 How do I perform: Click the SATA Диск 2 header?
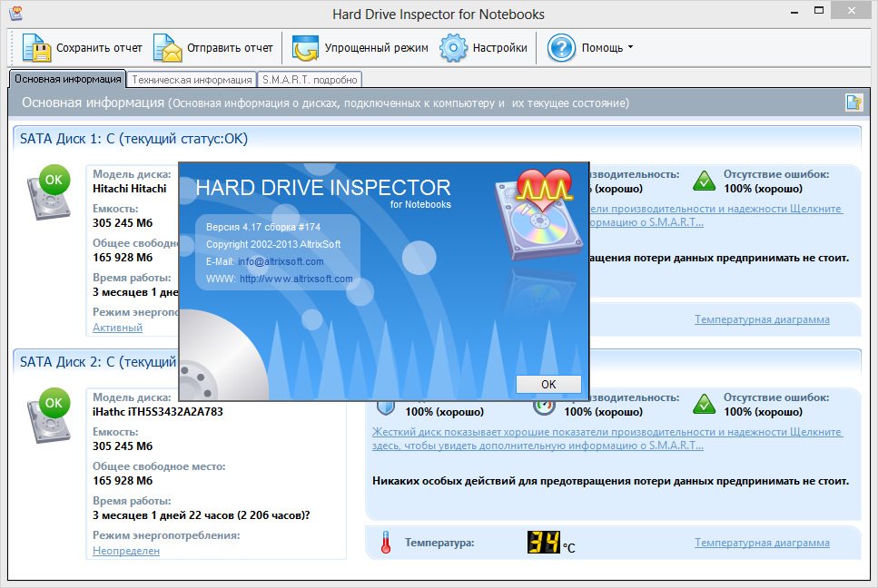tap(98, 362)
